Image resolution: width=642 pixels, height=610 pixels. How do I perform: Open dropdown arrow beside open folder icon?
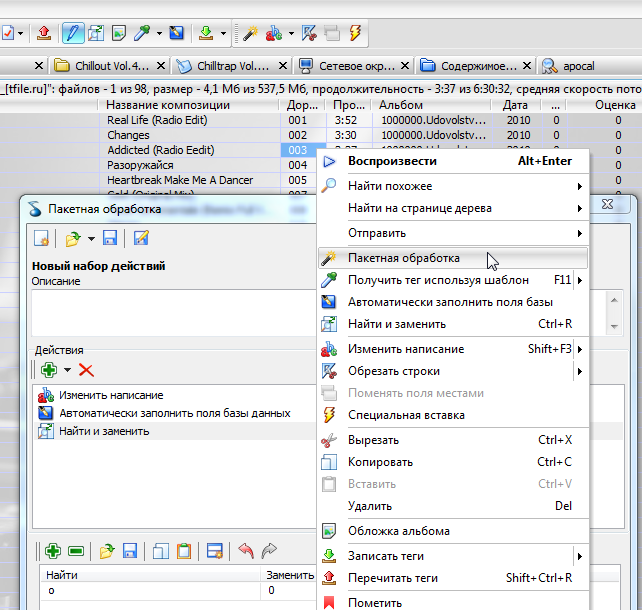[x=90, y=238]
